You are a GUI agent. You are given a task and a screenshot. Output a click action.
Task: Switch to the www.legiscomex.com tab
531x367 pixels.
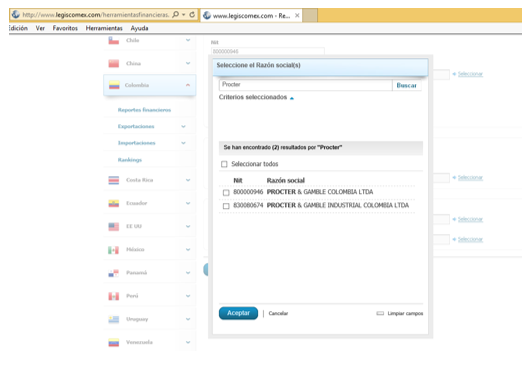coord(251,16)
